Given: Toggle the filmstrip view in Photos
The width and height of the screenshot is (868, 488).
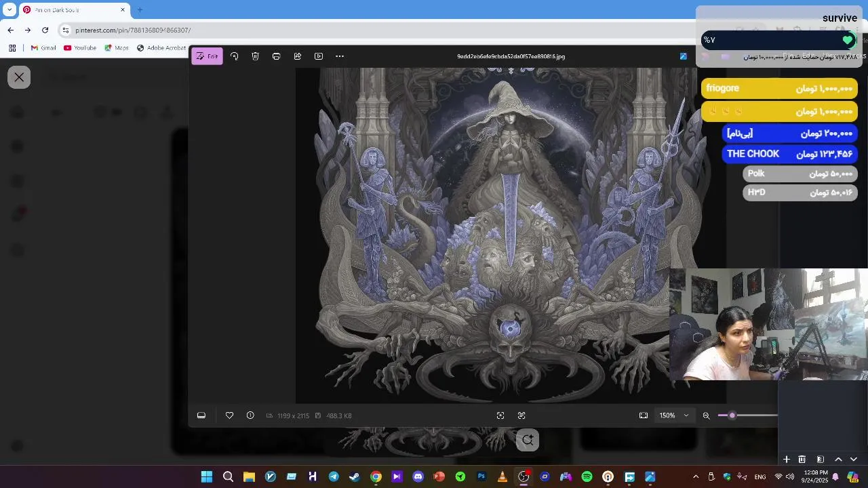Looking at the screenshot, I should 201,415.
